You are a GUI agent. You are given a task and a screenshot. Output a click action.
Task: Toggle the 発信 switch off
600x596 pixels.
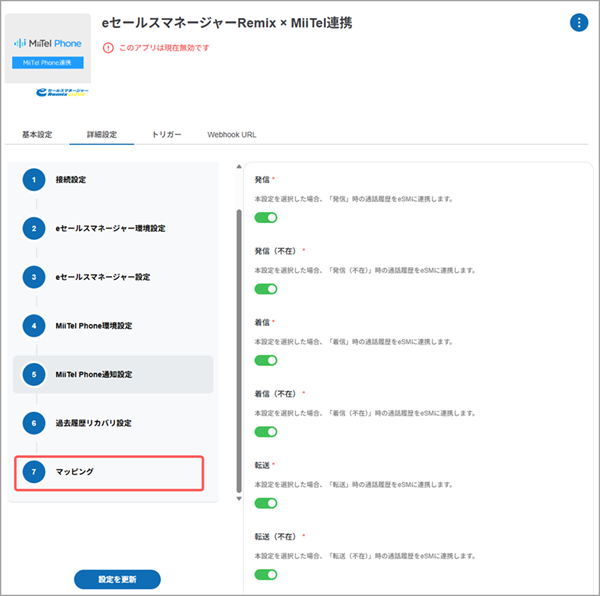tap(265, 217)
